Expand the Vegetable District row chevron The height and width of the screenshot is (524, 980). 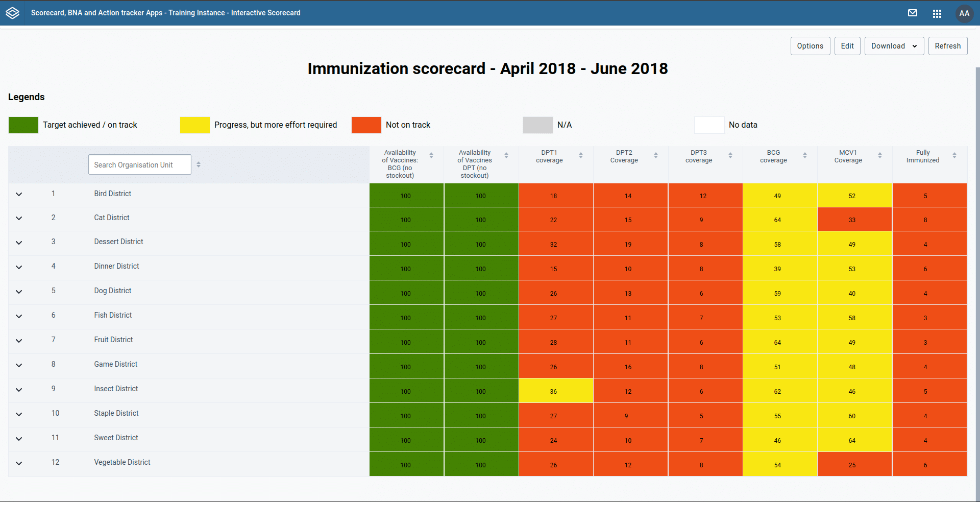19,463
